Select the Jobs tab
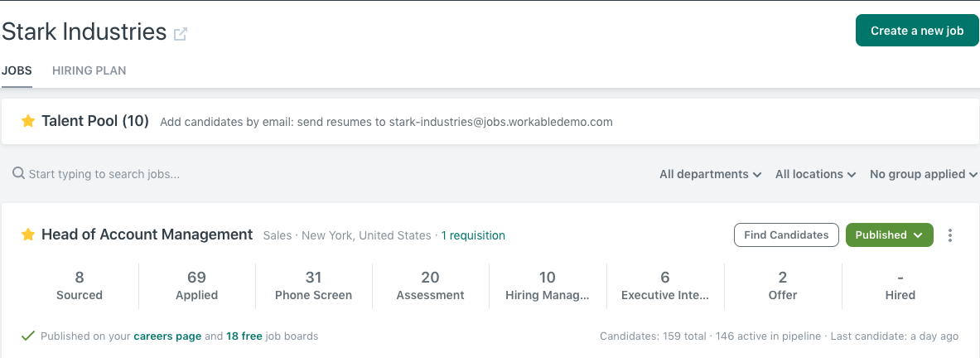Image resolution: width=980 pixels, height=358 pixels. [x=17, y=70]
